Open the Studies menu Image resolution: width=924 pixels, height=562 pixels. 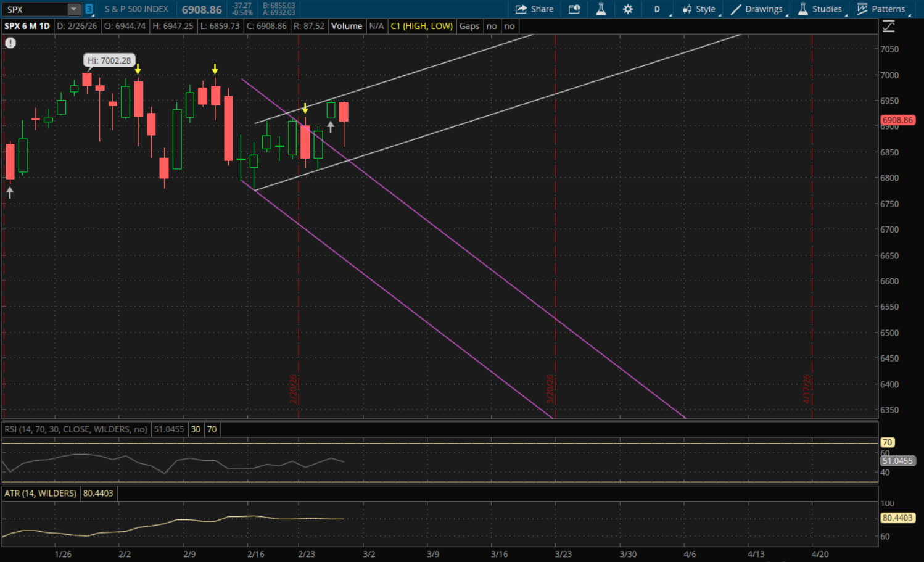coord(820,9)
